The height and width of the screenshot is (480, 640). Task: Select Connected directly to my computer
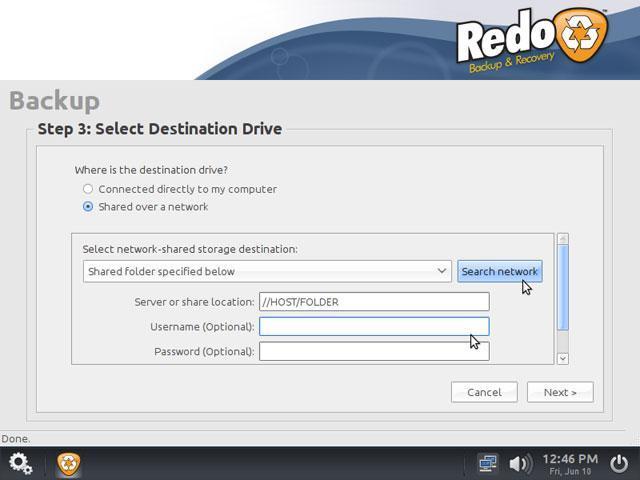[180, 189]
